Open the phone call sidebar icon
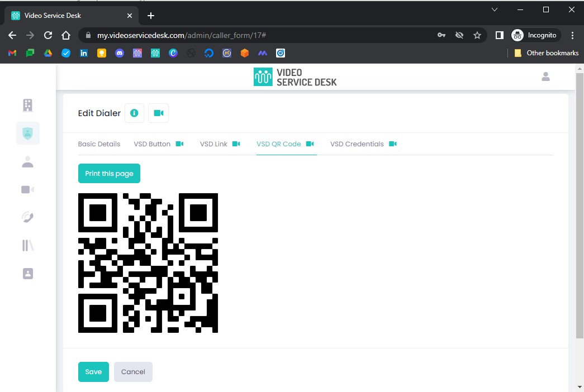 pyautogui.click(x=27, y=217)
